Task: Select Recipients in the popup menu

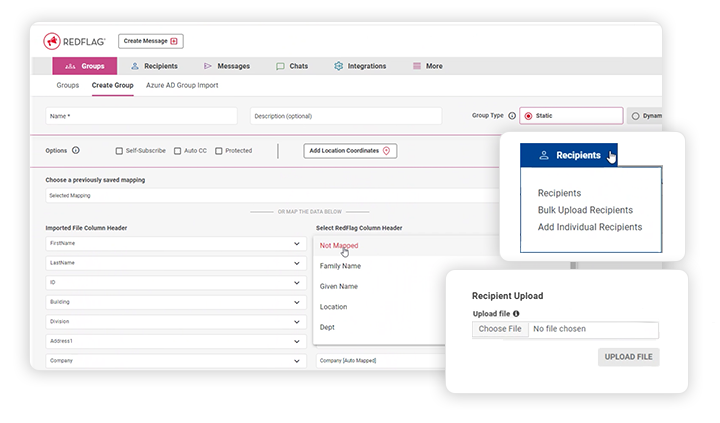Action: pyautogui.click(x=559, y=193)
